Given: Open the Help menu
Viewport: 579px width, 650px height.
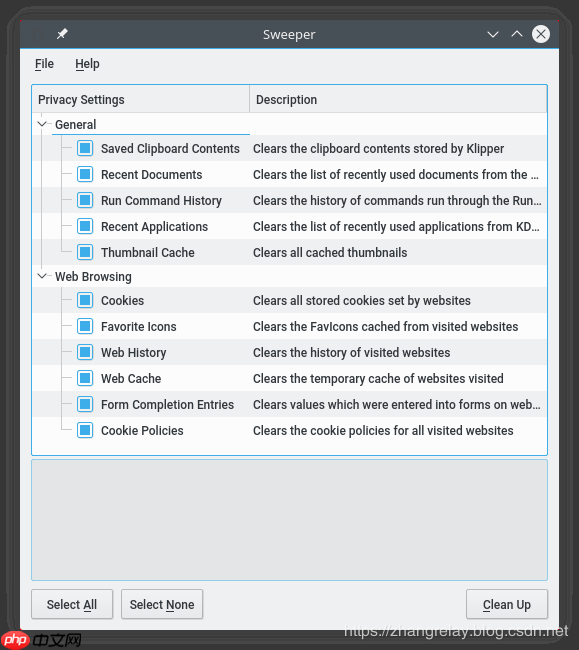Looking at the screenshot, I should pyautogui.click(x=87, y=64).
